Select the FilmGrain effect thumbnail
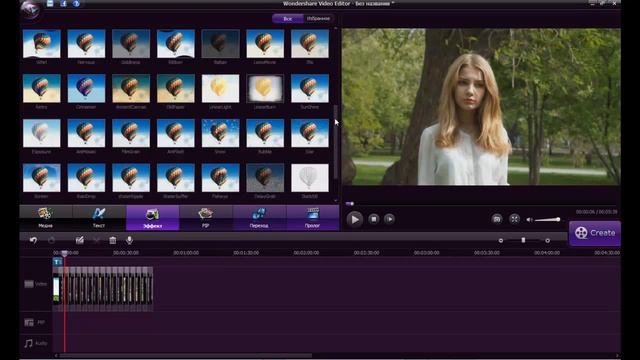The height and width of the screenshot is (360, 640). coord(131,133)
